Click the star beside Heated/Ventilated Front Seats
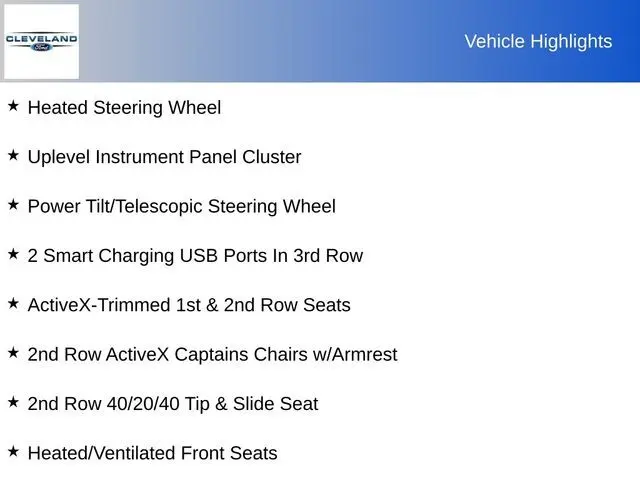This screenshot has height=480, width=640. coord(13,452)
